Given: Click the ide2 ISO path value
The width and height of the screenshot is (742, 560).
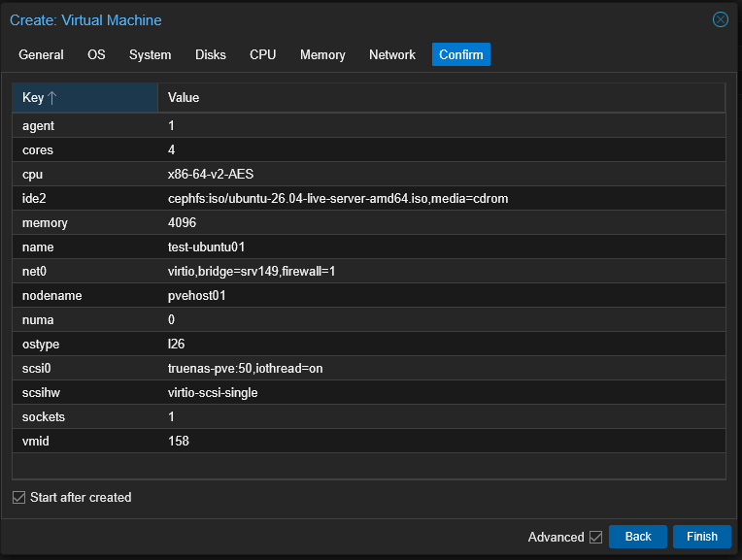Looking at the screenshot, I should click(338, 199).
